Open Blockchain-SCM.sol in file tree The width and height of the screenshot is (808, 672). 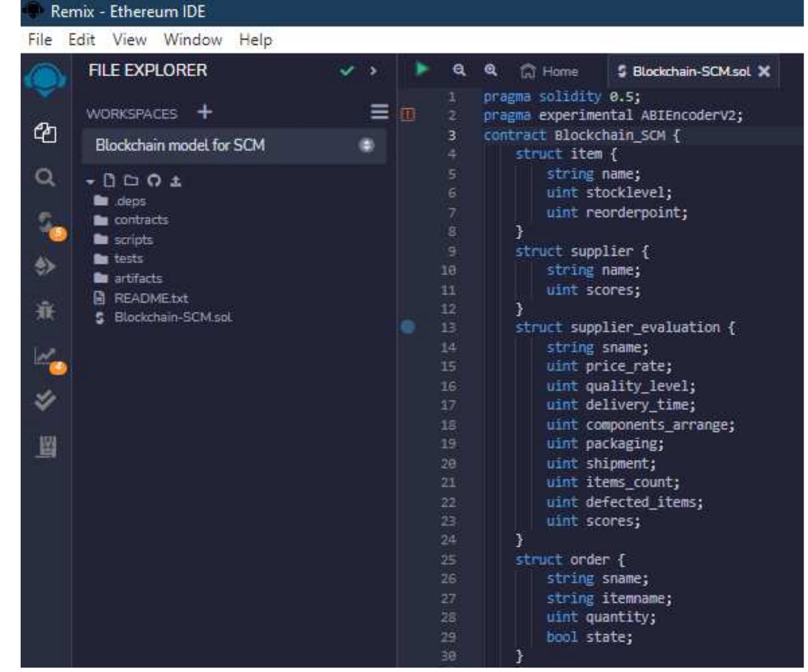tap(163, 317)
